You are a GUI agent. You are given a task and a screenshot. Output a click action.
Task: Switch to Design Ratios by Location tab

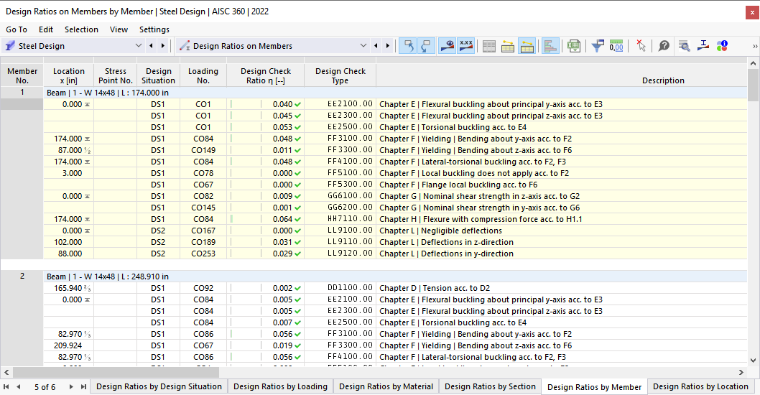[x=700, y=386]
